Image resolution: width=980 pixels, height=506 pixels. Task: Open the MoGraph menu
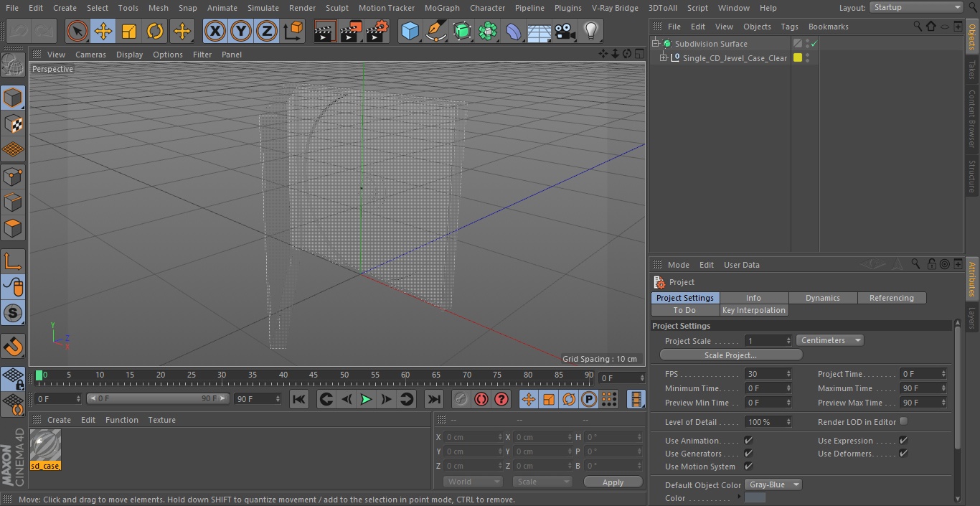[x=442, y=8]
